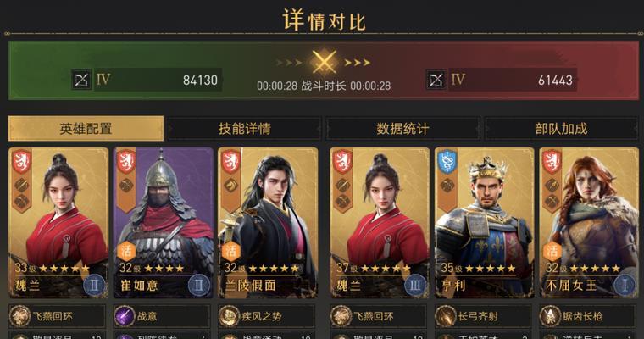Image resolution: width=644 pixels, height=339 pixels.
Task: View the 不屈女王 hero card
Action: [x=589, y=222]
